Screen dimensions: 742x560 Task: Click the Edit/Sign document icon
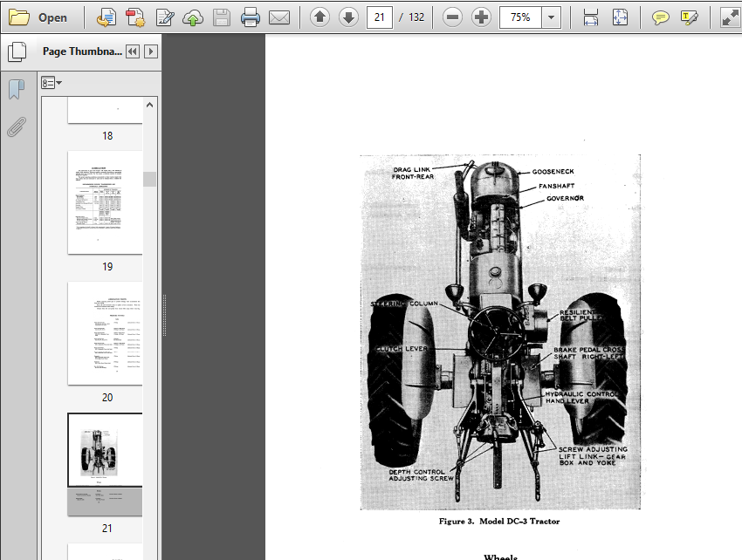pos(165,17)
